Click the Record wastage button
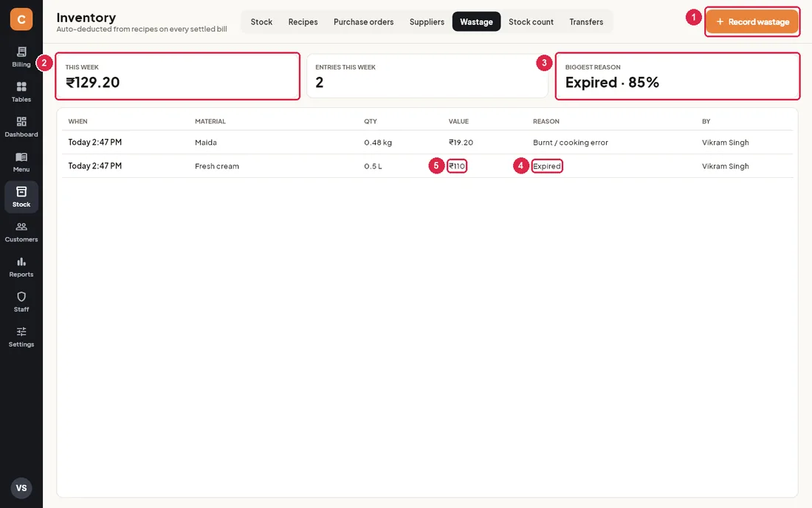Image resolution: width=812 pixels, height=508 pixels. pos(752,21)
